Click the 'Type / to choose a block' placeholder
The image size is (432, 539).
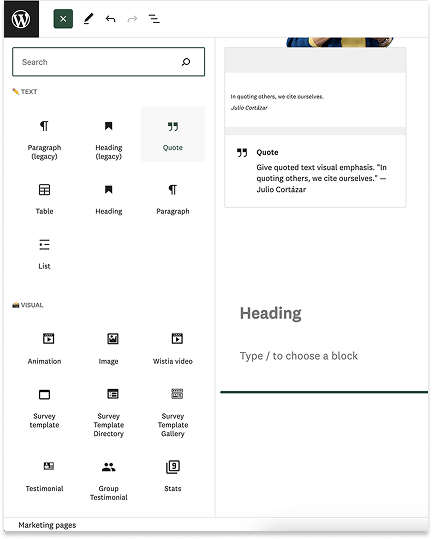pyautogui.click(x=299, y=356)
